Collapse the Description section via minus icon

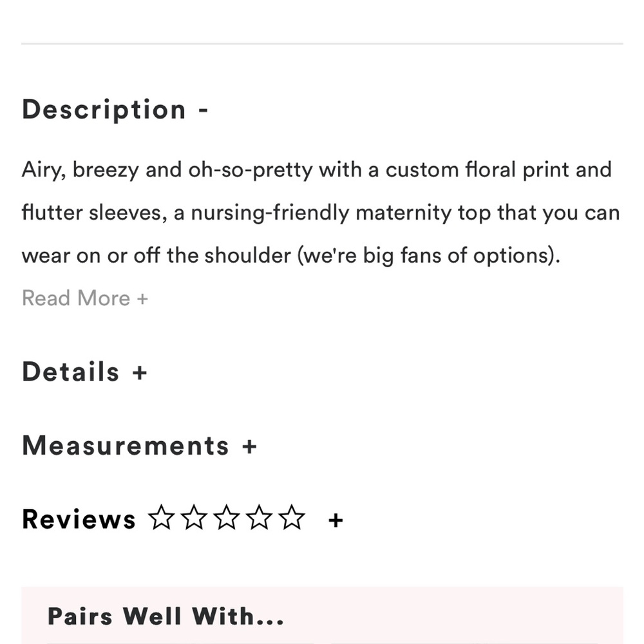[204, 111]
